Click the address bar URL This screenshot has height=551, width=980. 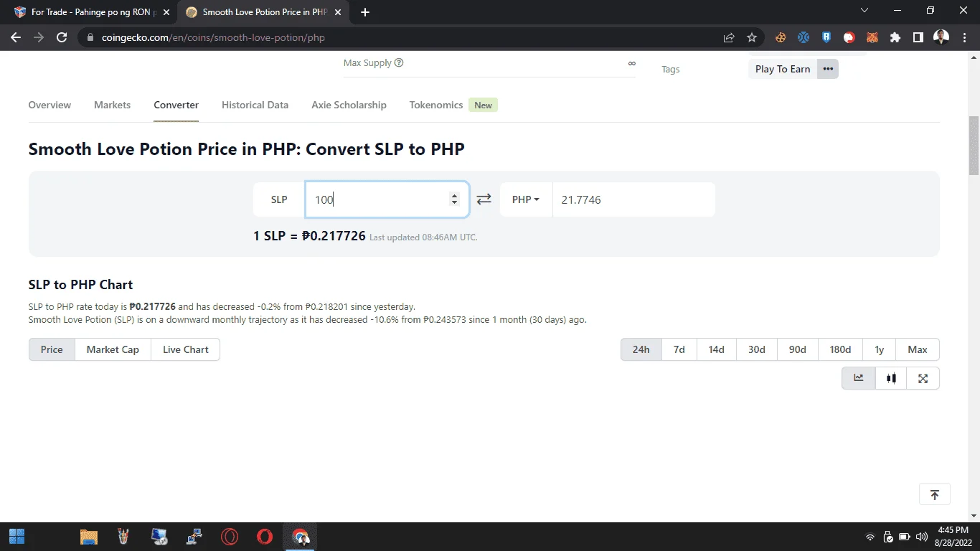(x=214, y=37)
